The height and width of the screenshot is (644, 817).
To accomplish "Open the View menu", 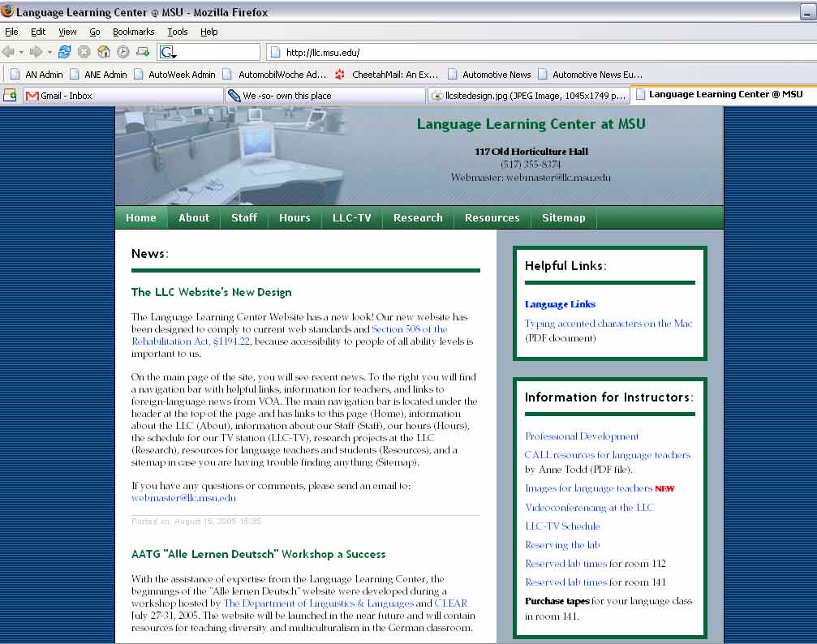I will pos(67,32).
